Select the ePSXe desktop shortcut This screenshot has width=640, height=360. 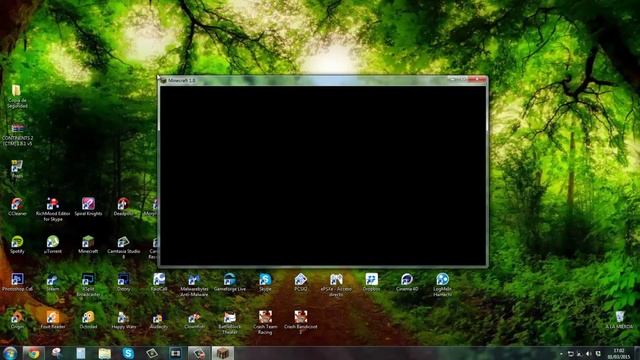336,285
